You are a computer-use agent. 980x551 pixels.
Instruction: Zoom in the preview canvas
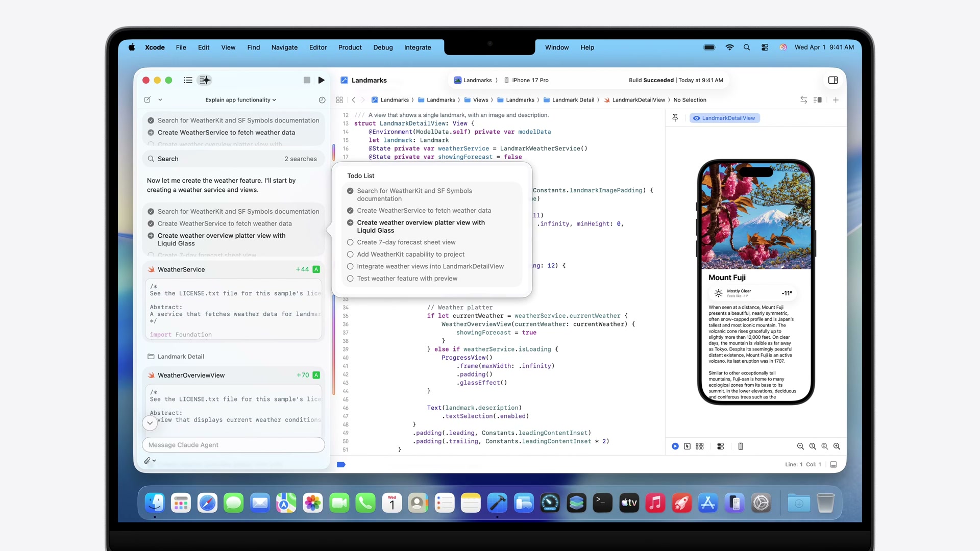point(837,446)
